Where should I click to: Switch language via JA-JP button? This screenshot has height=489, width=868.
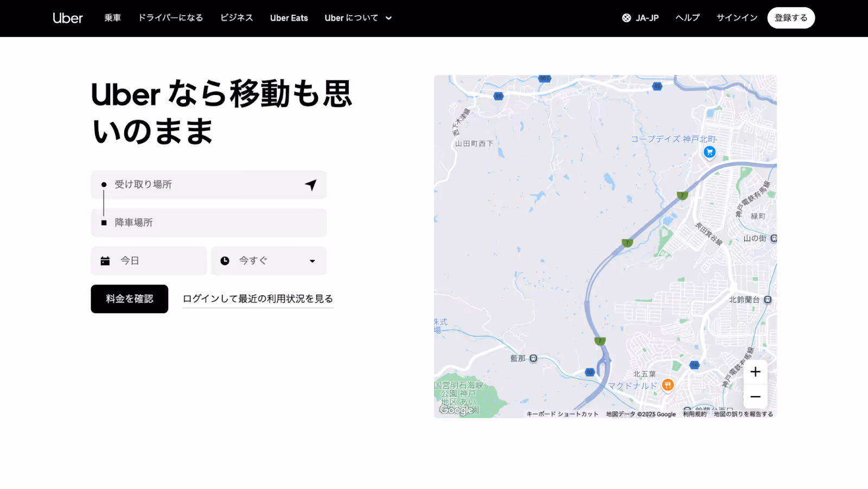point(640,18)
